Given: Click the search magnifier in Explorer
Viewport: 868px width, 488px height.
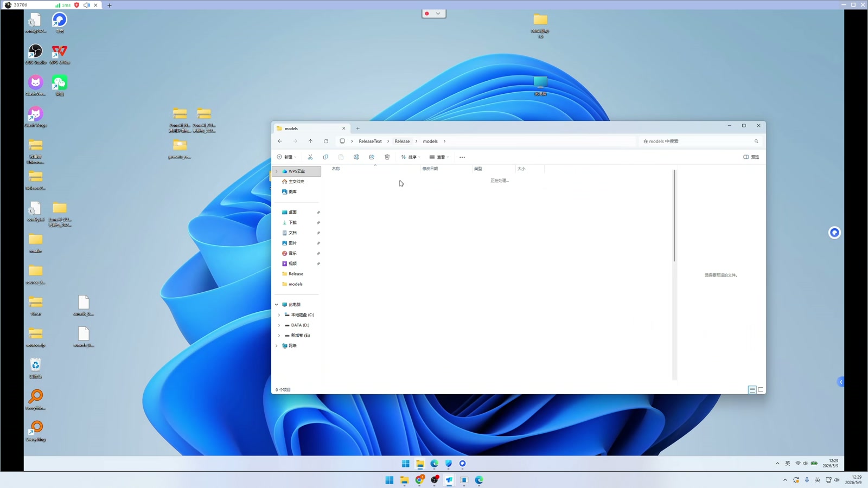Looking at the screenshot, I should 756,142.
